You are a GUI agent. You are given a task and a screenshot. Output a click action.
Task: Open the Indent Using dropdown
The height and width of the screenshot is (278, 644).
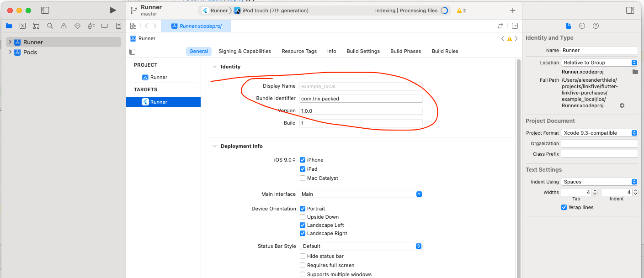click(x=599, y=182)
